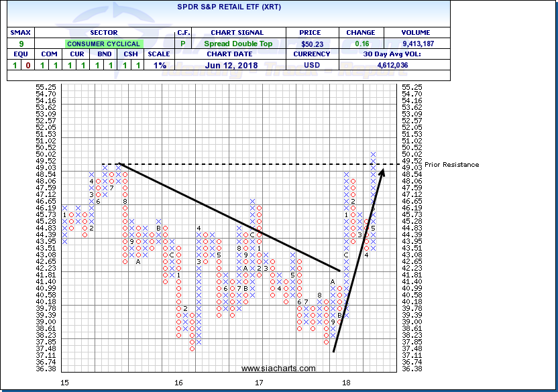This screenshot has height=392, width=558.
Task: Click the upward trend arrow head
Action: (383, 172)
